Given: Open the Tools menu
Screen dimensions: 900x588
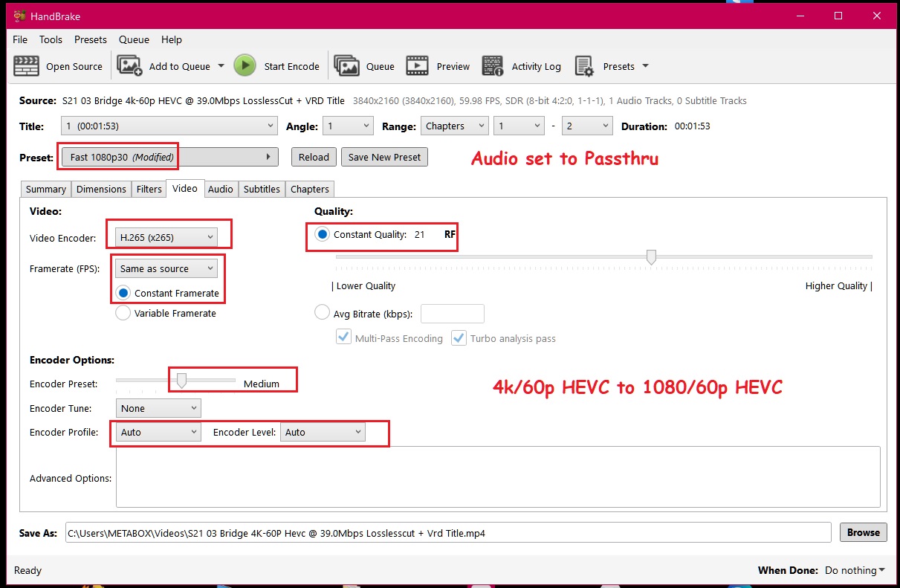Looking at the screenshot, I should tap(51, 39).
